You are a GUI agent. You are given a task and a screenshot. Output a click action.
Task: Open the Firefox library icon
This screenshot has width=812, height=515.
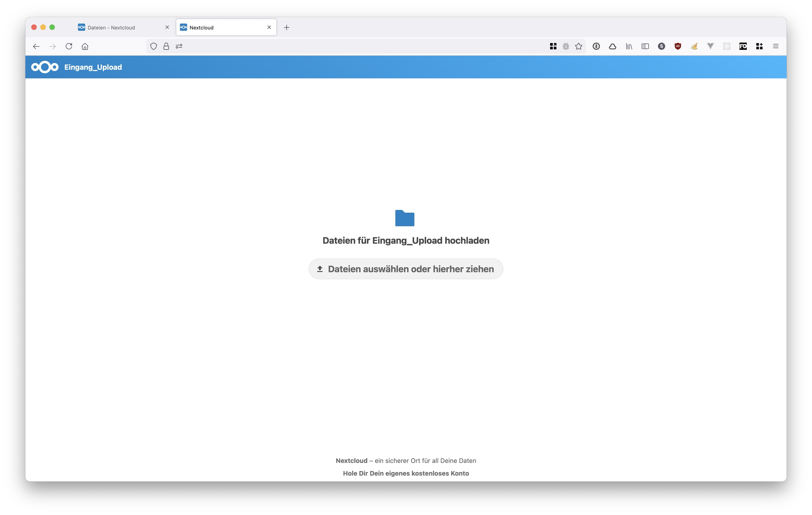pyautogui.click(x=629, y=46)
